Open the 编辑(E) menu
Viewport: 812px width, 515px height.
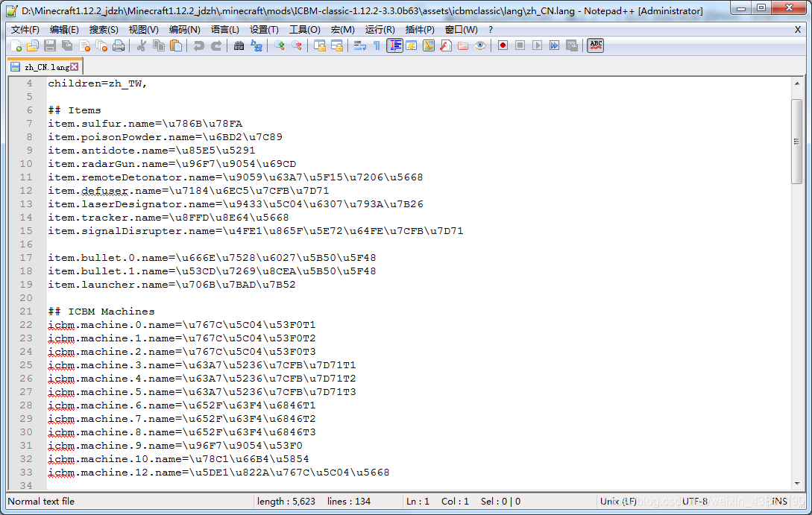tap(64, 30)
